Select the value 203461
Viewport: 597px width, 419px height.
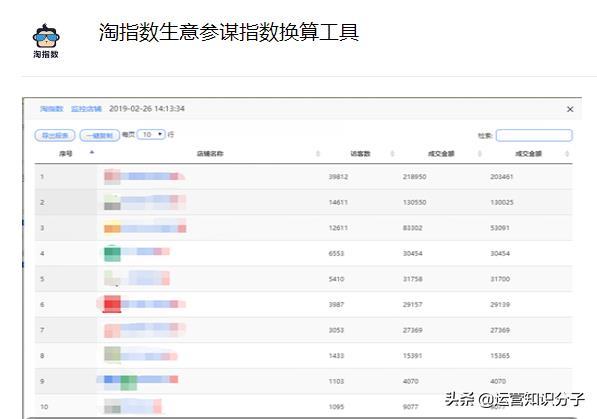(x=502, y=177)
